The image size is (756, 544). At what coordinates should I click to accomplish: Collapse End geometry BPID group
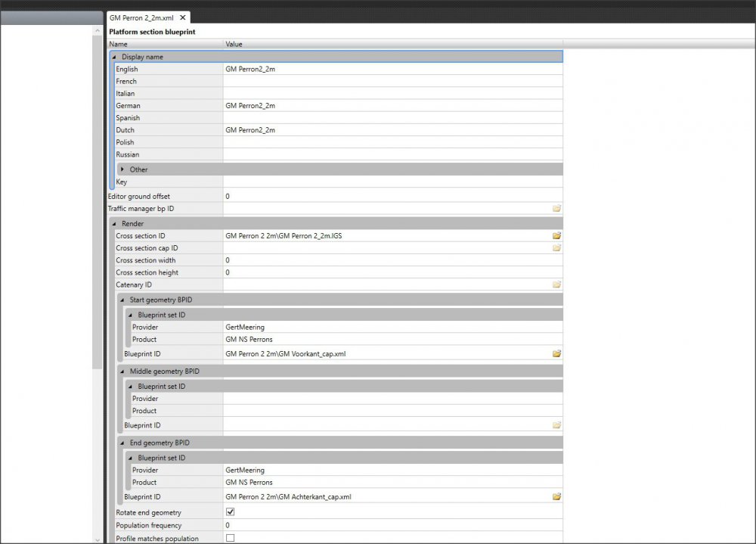coord(122,443)
